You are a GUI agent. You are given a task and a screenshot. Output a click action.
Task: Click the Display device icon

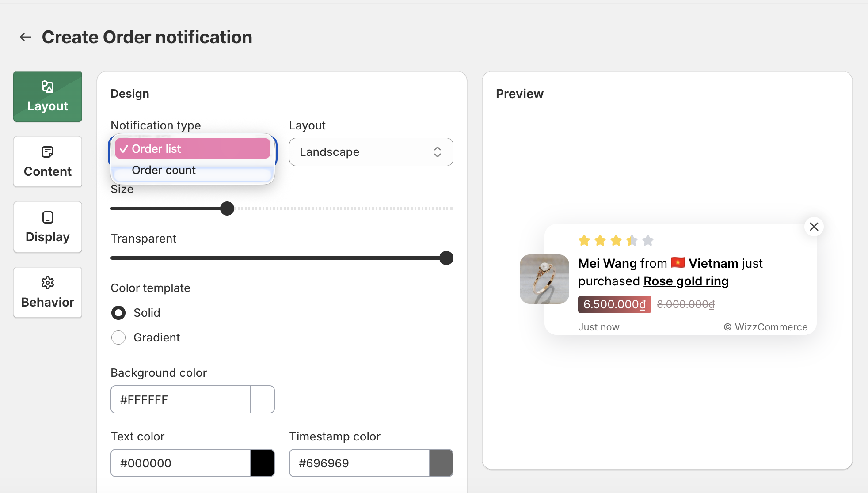tap(48, 217)
